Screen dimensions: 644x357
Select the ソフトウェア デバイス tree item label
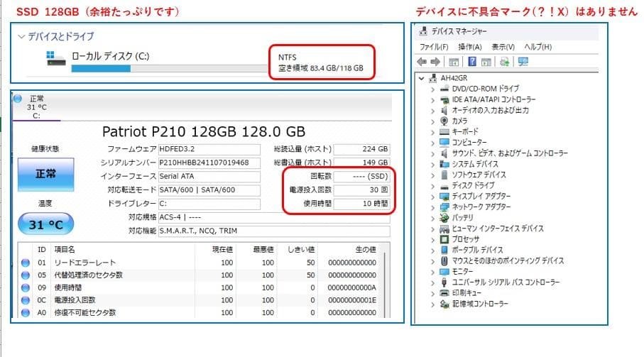(479, 175)
